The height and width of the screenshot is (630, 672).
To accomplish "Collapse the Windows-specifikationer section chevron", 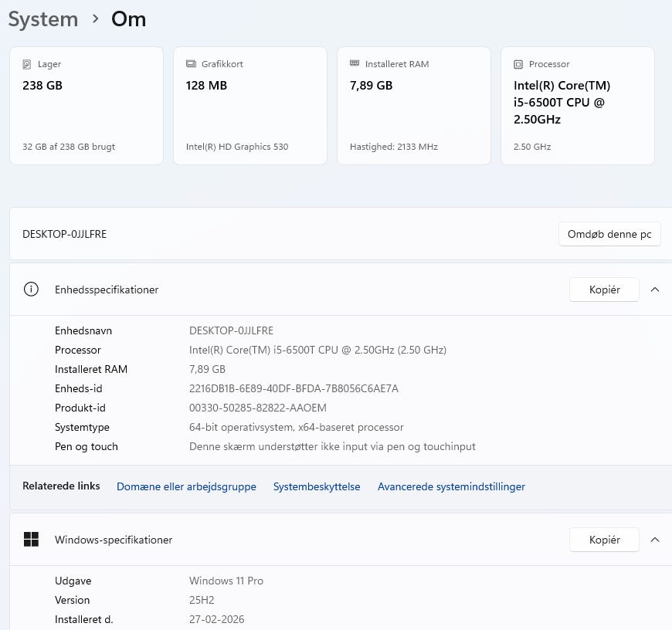I will point(655,540).
